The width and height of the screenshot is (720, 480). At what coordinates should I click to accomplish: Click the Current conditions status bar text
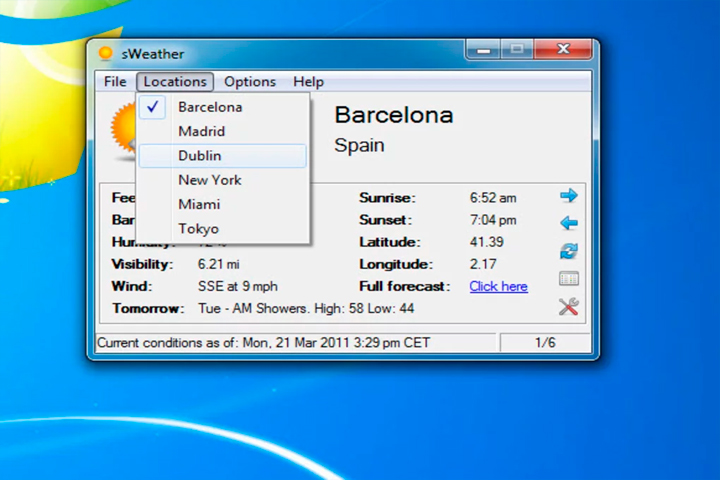(x=264, y=343)
